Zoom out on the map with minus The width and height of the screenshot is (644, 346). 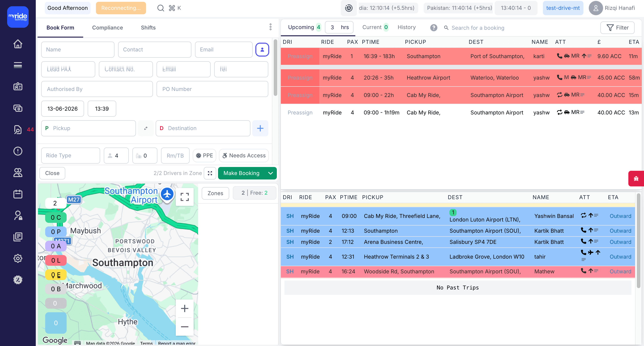pos(184,327)
